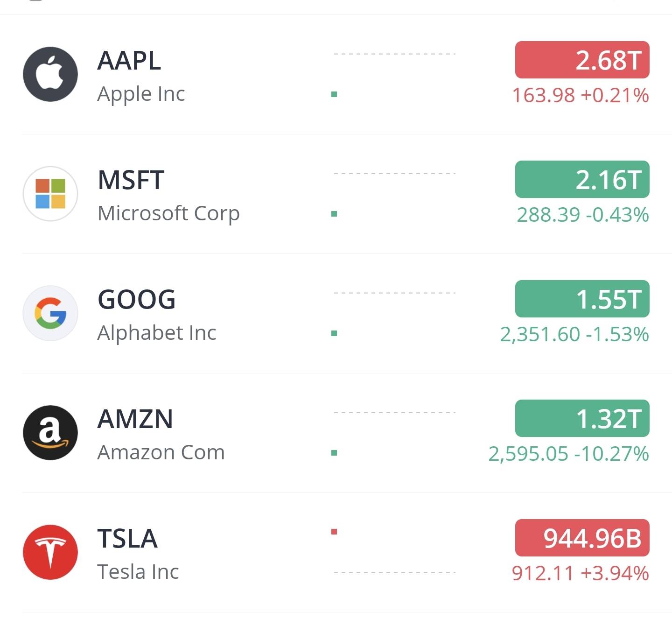Tap the Microsoft logo icon
672x626 pixels.
[x=50, y=194]
